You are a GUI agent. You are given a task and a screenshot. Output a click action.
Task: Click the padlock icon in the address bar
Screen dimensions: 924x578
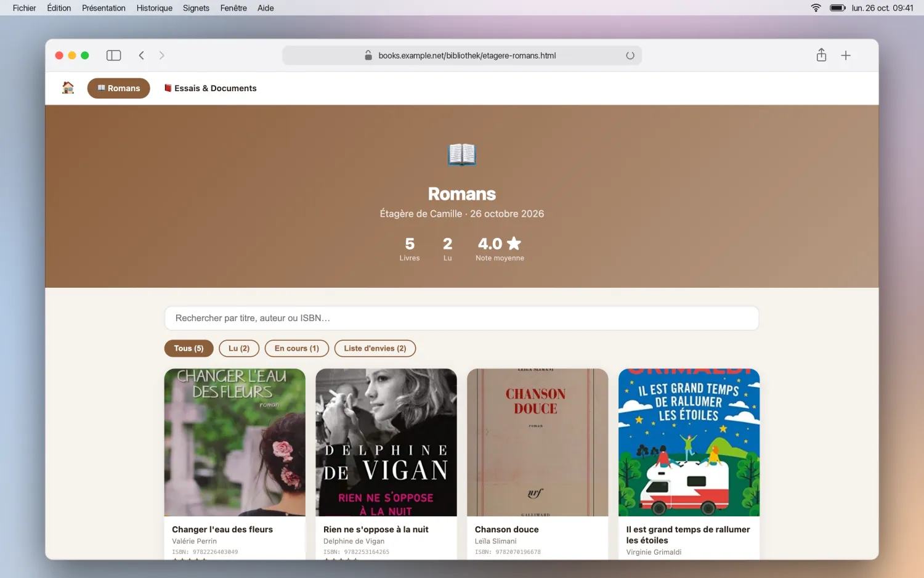[368, 55]
